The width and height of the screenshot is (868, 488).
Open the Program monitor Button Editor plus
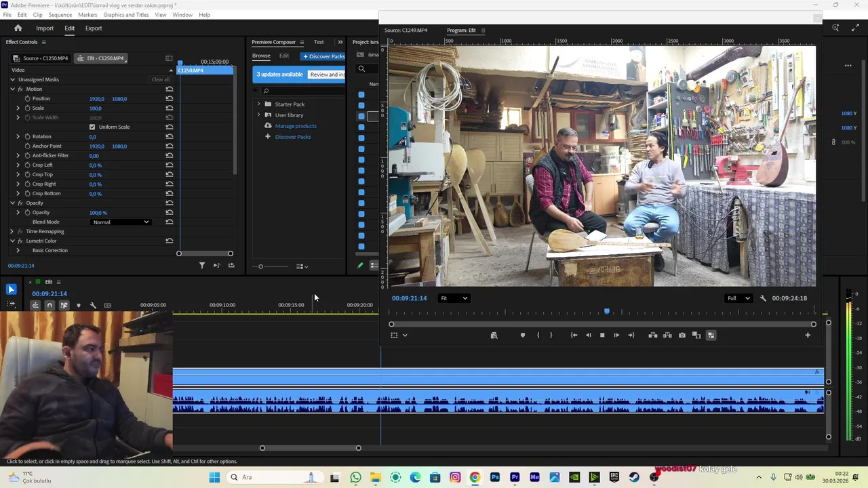pyautogui.click(x=808, y=335)
